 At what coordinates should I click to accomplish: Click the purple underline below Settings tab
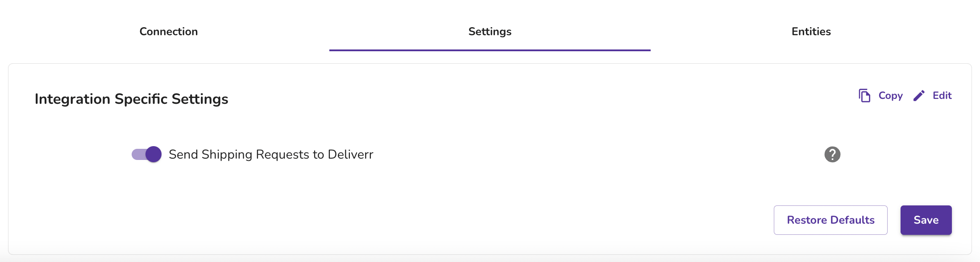(x=490, y=50)
